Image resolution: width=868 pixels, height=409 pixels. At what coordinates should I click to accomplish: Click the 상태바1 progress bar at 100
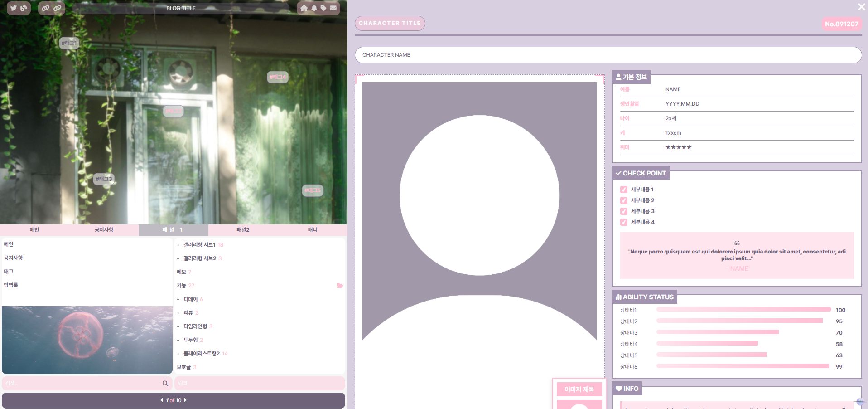pyautogui.click(x=743, y=310)
